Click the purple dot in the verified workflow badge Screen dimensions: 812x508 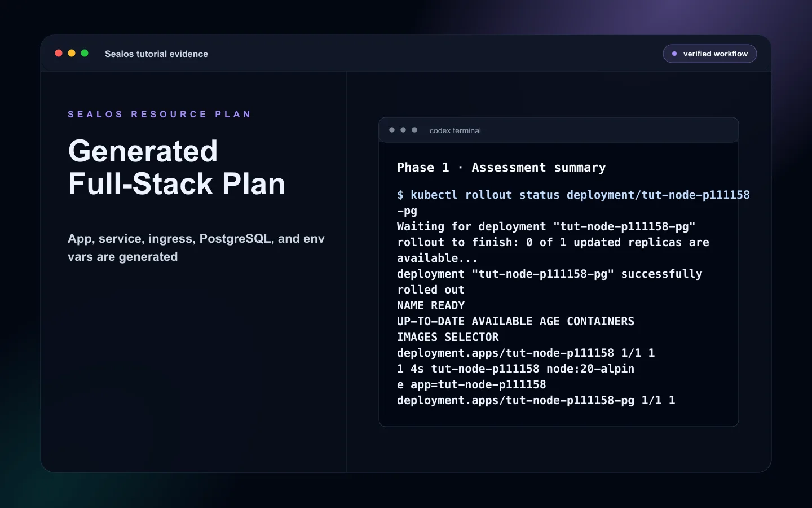pos(674,54)
